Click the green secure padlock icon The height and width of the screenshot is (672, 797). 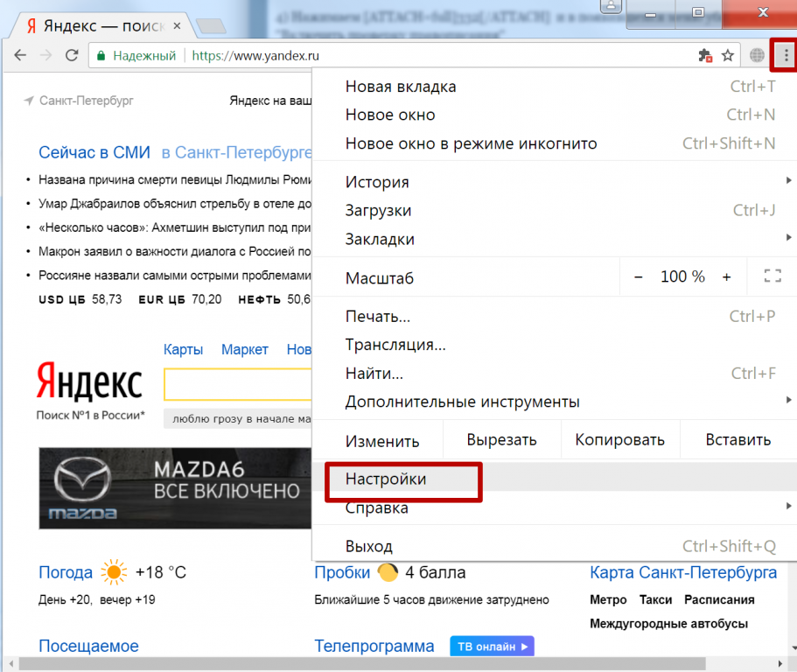[x=101, y=56]
